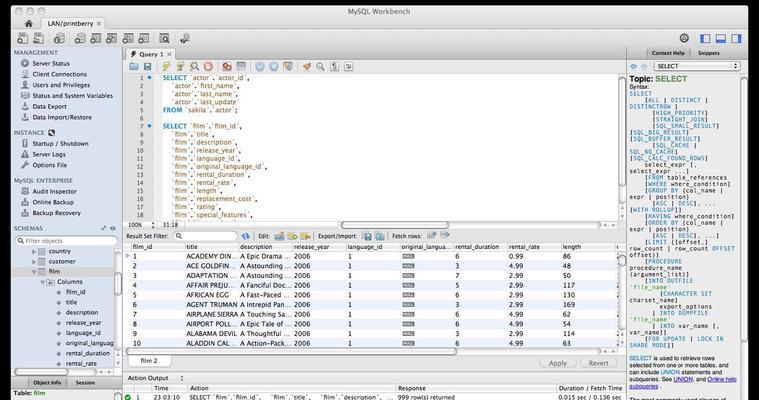Screen dimensions: 759x400
Task: Change editor zoom level stepper
Action: [153, 225]
